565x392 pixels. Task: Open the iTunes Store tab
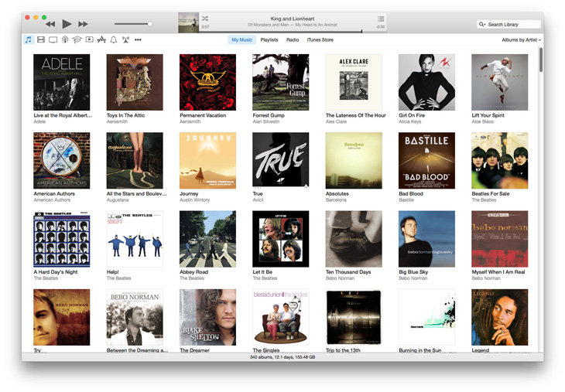tap(320, 40)
